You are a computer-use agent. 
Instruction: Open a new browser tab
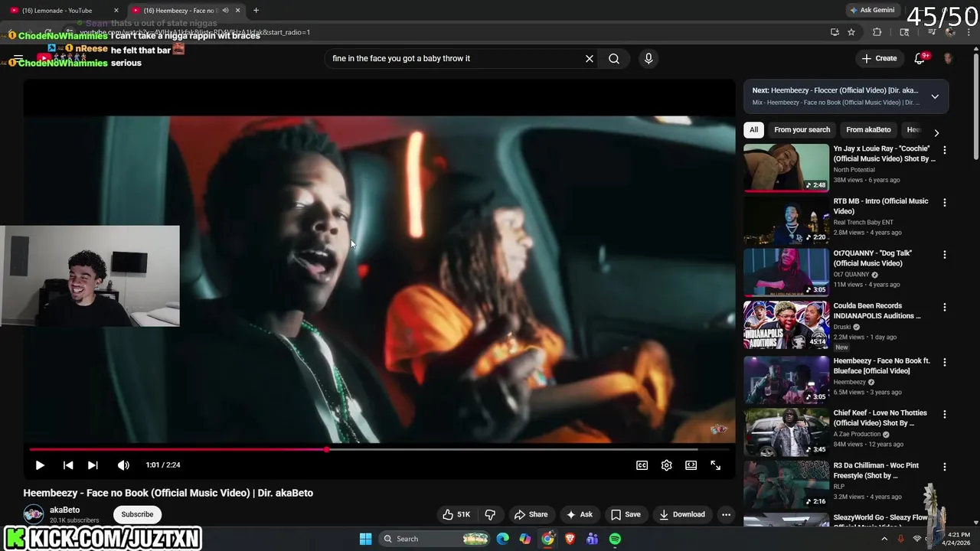[x=256, y=10]
